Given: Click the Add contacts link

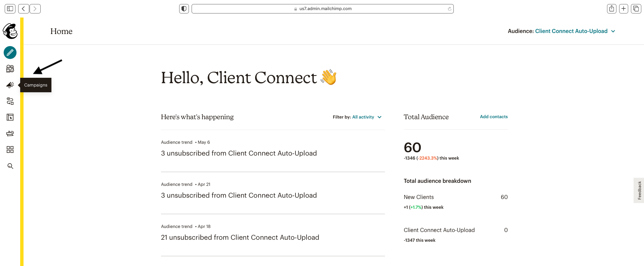Looking at the screenshot, I should 493,117.
